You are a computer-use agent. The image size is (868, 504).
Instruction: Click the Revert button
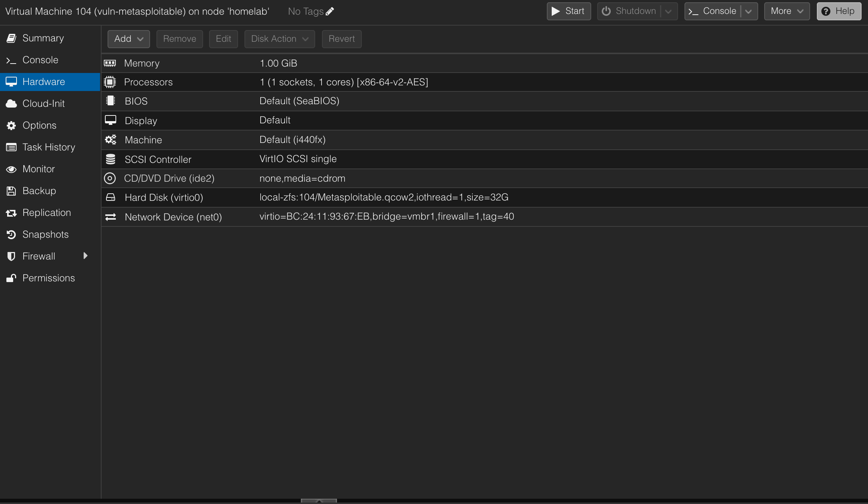pos(341,39)
